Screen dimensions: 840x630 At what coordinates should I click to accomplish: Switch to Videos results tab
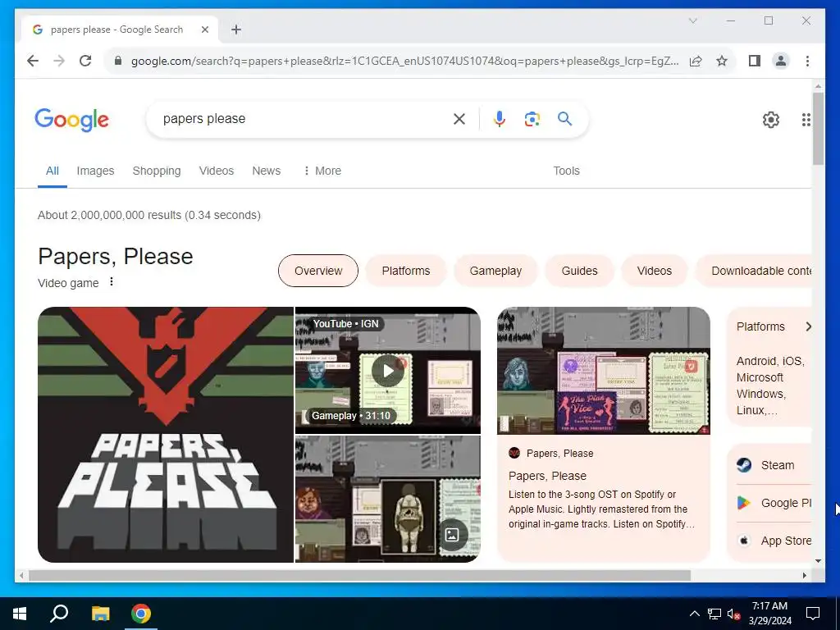pyautogui.click(x=217, y=171)
